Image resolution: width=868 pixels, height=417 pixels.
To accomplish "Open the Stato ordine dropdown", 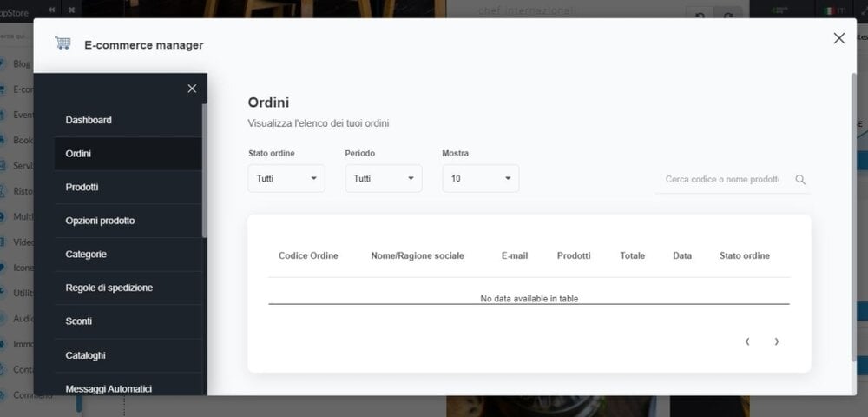I will pos(286,178).
